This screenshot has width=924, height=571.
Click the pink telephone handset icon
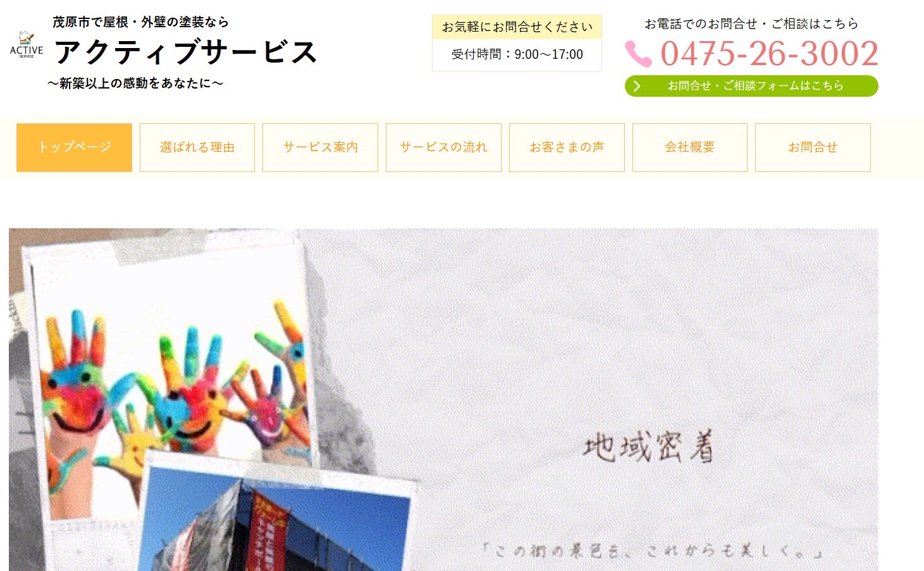point(638,54)
